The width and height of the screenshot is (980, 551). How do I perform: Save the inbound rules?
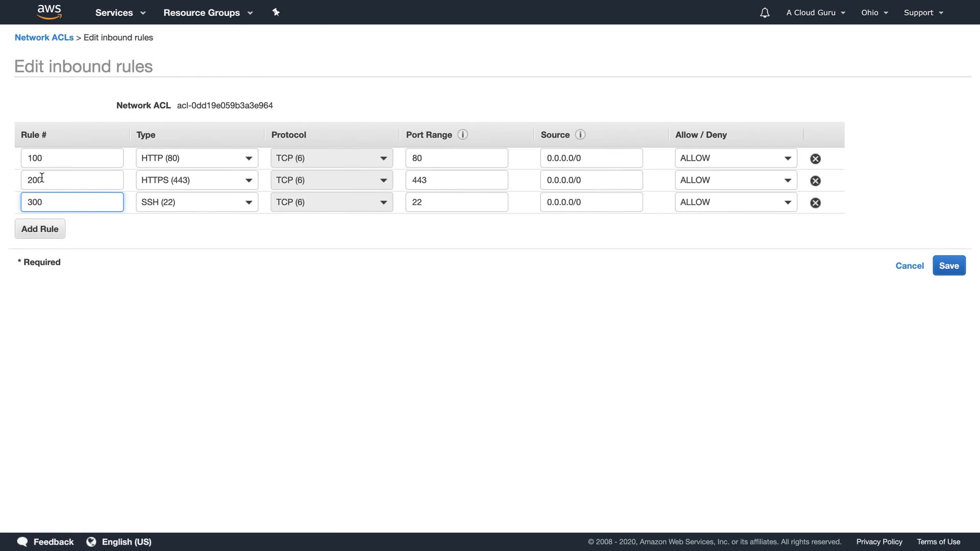click(x=948, y=265)
